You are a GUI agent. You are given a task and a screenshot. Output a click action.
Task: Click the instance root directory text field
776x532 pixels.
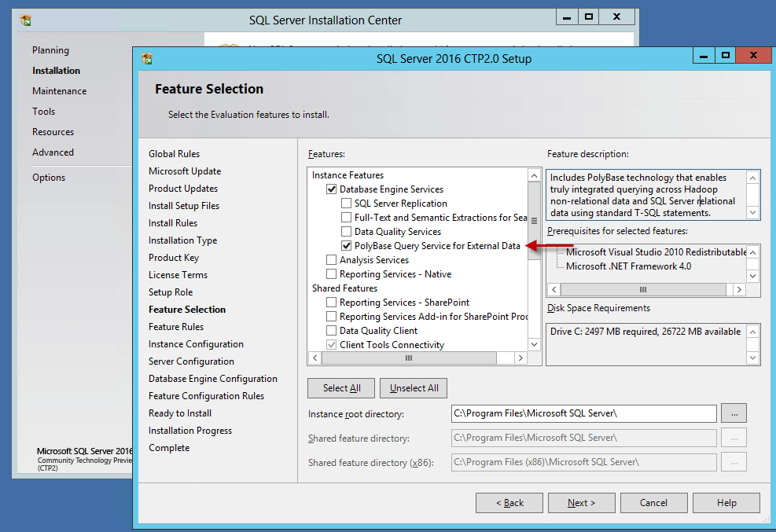click(583, 413)
